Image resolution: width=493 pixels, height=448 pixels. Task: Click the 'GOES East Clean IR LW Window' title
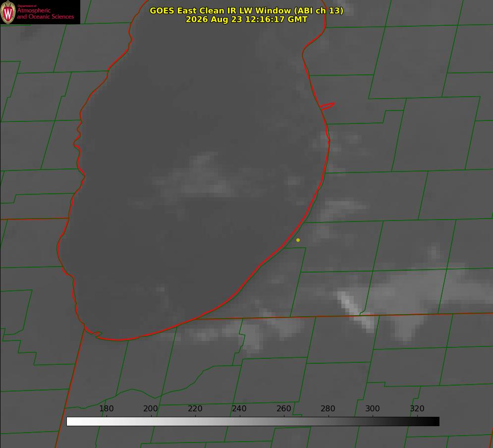click(x=246, y=10)
